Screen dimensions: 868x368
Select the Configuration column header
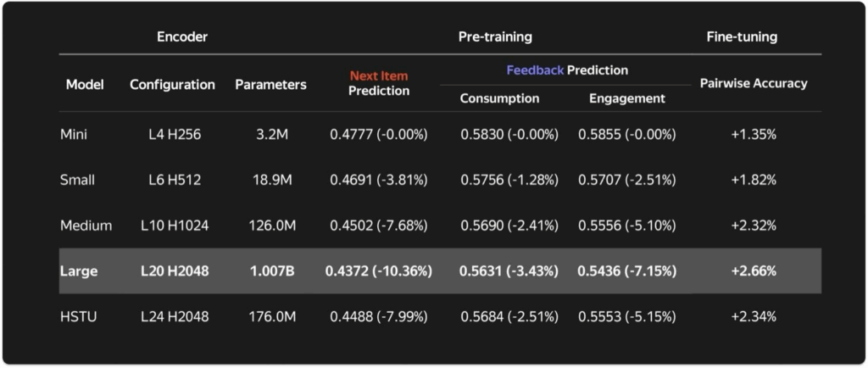tap(172, 85)
